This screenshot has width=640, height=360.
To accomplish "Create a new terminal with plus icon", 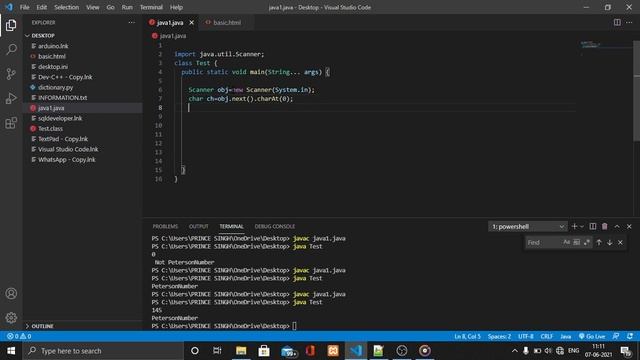I will [x=574, y=226].
